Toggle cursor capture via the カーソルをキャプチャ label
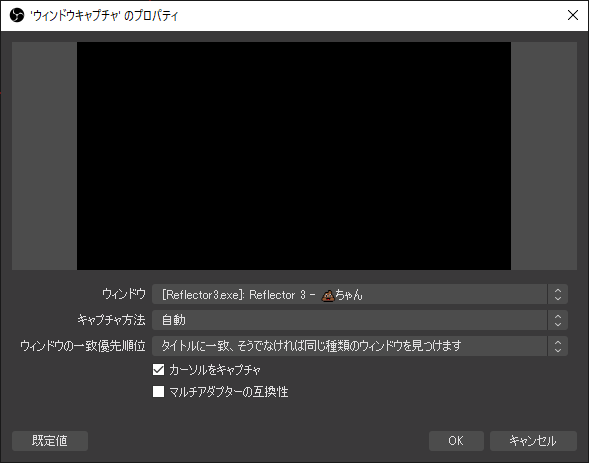This screenshot has width=589, height=463. (x=214, y=370)
